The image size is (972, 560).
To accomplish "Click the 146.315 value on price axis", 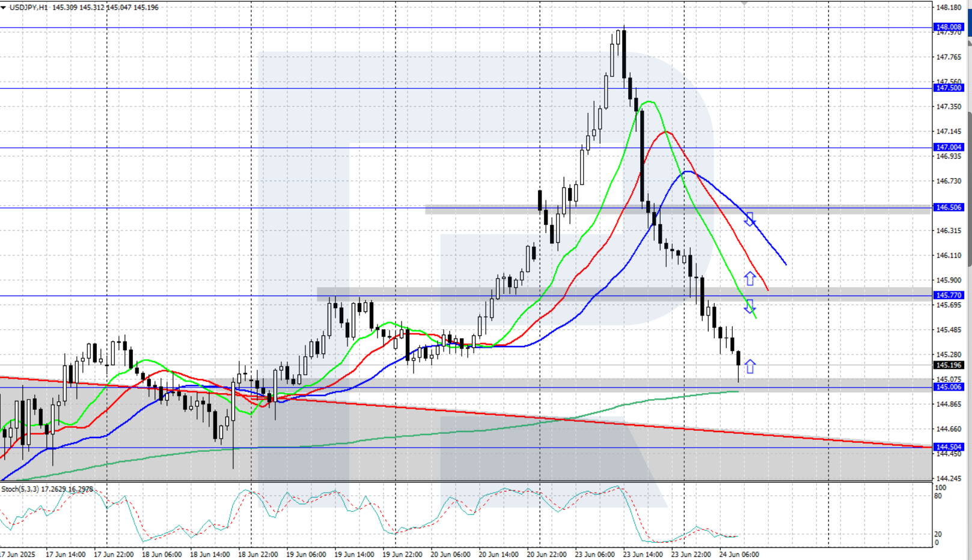I will 949,231.
